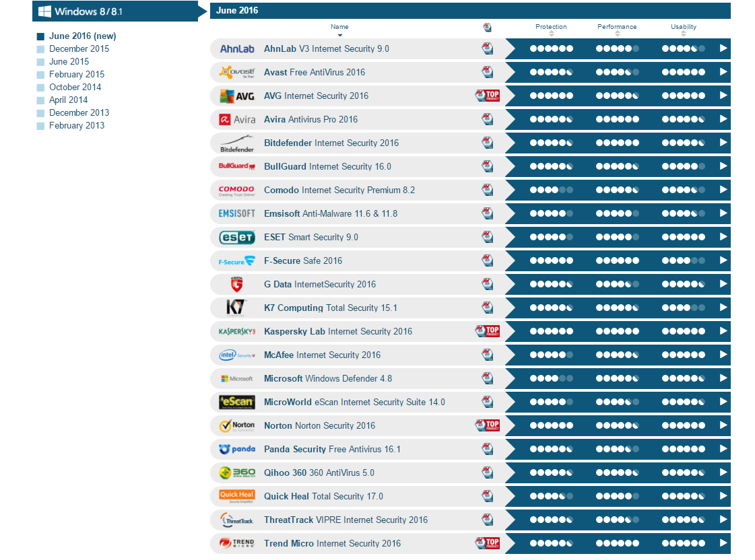Viewport: 755px width, 560px height.
Task: Click the Avast logo icon
Action: click(237, 72)
